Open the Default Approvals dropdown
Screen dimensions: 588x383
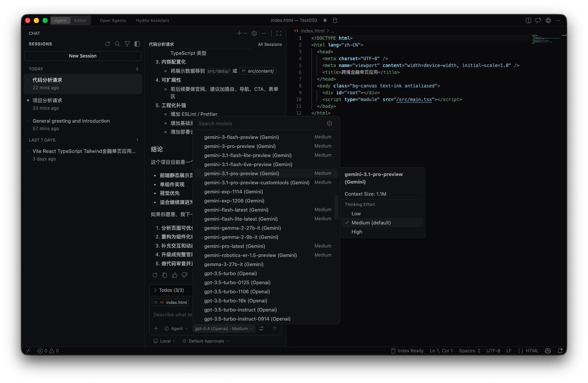pos(205,341)
